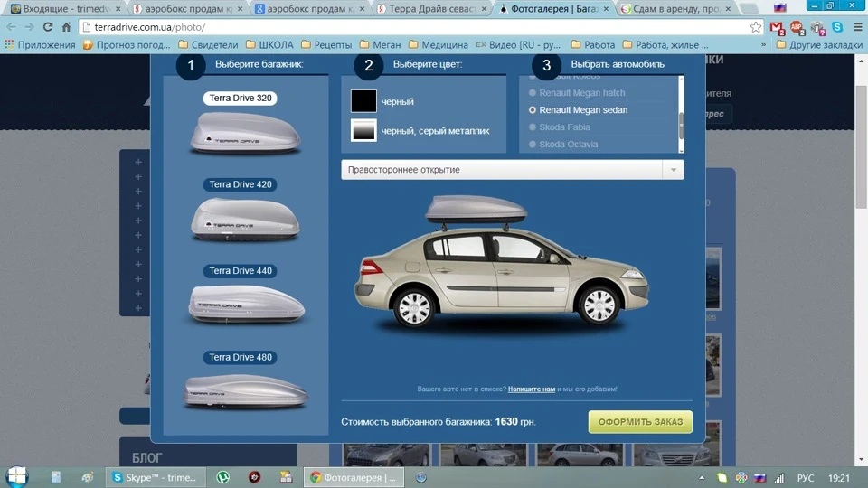Open the Chrome hamburger menu
868x488 pixels.
857,27
